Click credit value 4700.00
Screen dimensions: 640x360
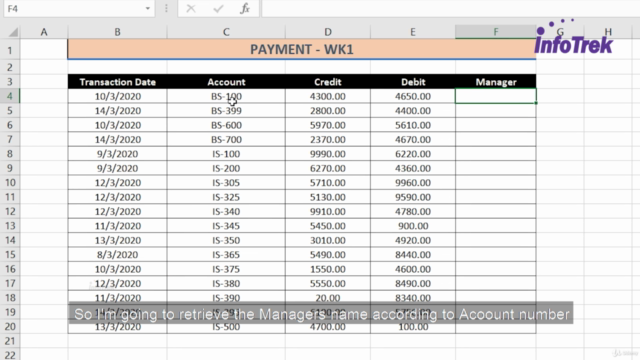328,327
